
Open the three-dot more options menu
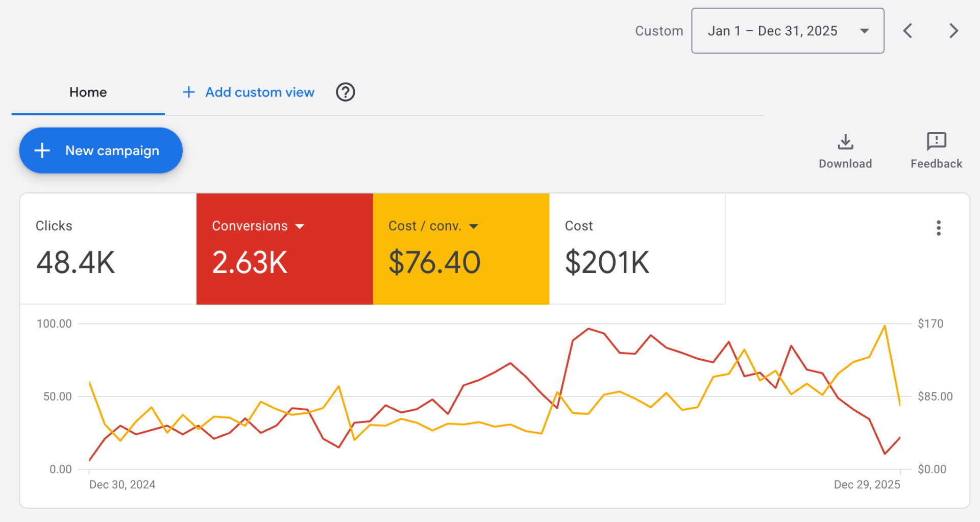pos(938,228)
